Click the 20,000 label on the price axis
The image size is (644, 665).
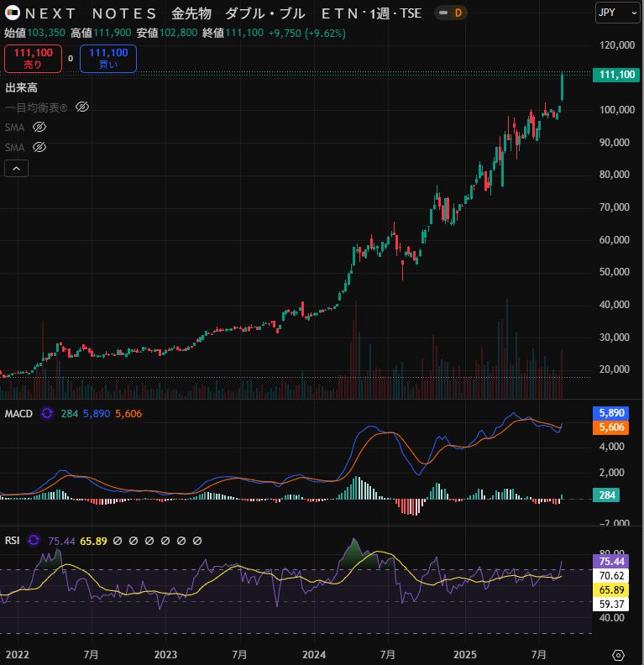pos(614,369)
